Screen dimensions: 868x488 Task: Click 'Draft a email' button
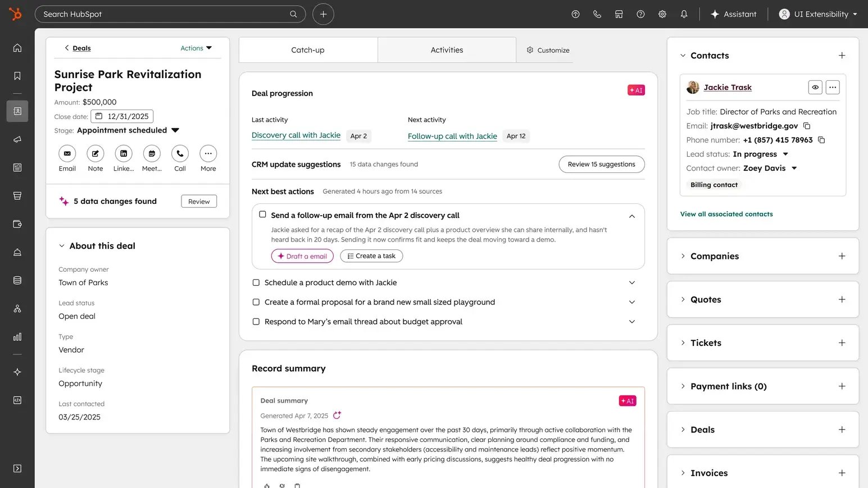point(302,256)
